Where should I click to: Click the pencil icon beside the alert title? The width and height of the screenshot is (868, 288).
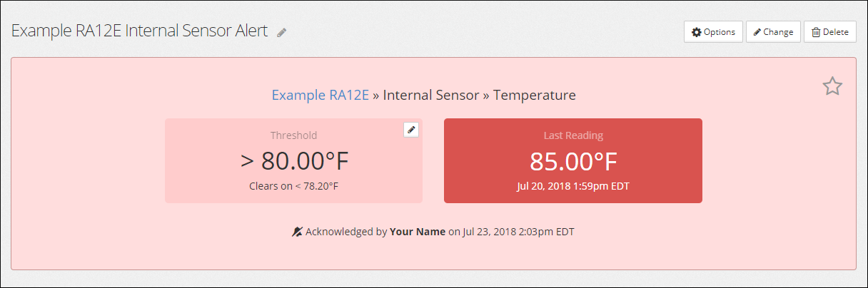(x=282, y=33)
